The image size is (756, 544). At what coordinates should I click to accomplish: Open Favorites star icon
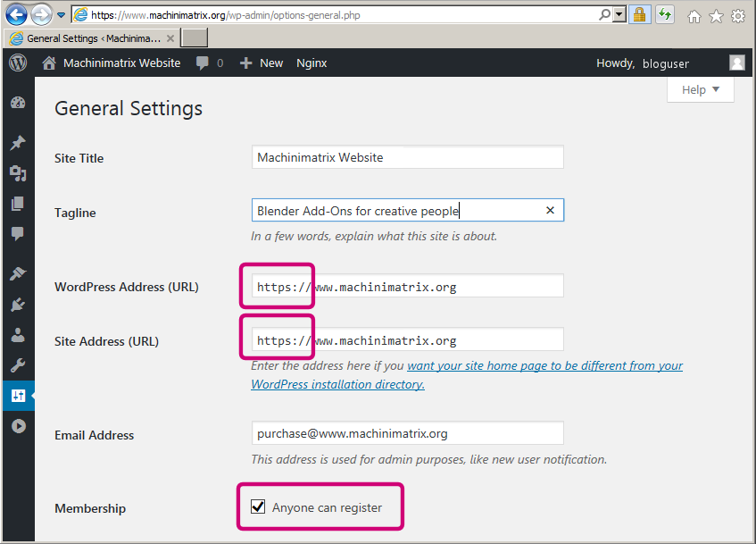(x=716, y=17)
